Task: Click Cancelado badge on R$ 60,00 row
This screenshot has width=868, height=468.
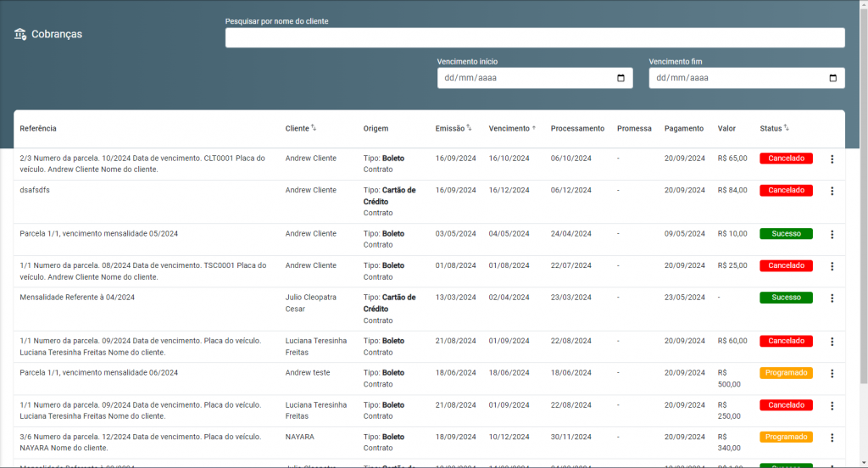Action: (x=786, y=341)
